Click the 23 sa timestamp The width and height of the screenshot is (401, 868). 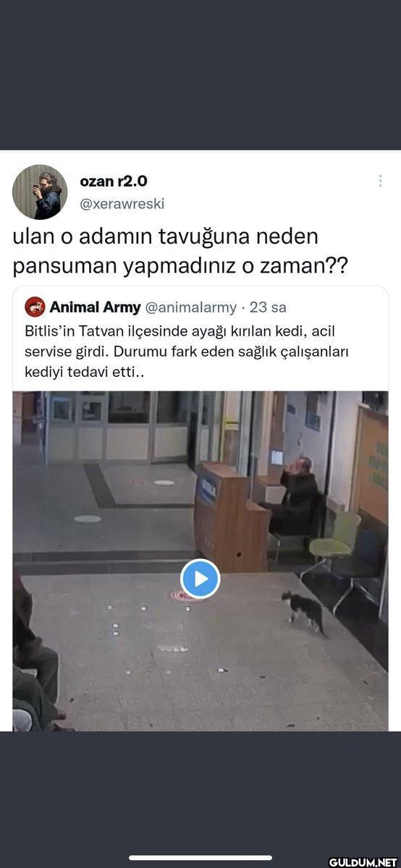point(268,307)
